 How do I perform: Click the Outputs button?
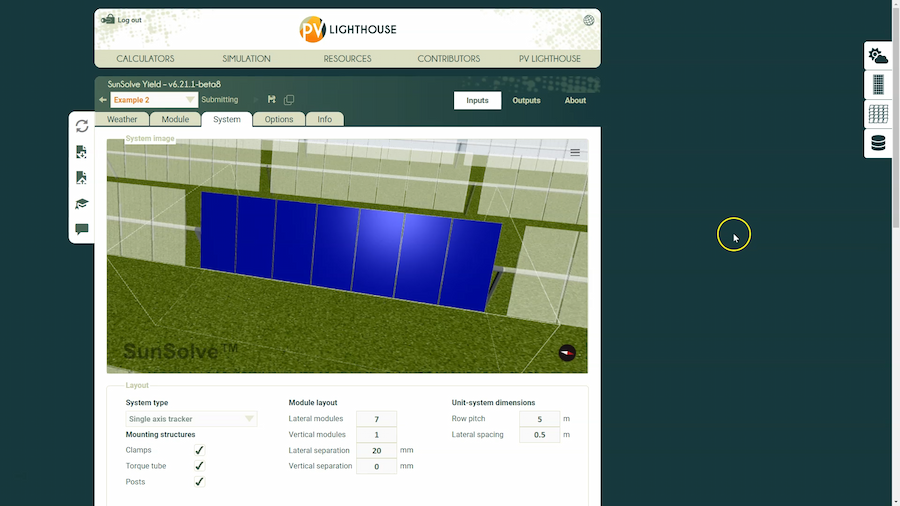click(526, 100)
